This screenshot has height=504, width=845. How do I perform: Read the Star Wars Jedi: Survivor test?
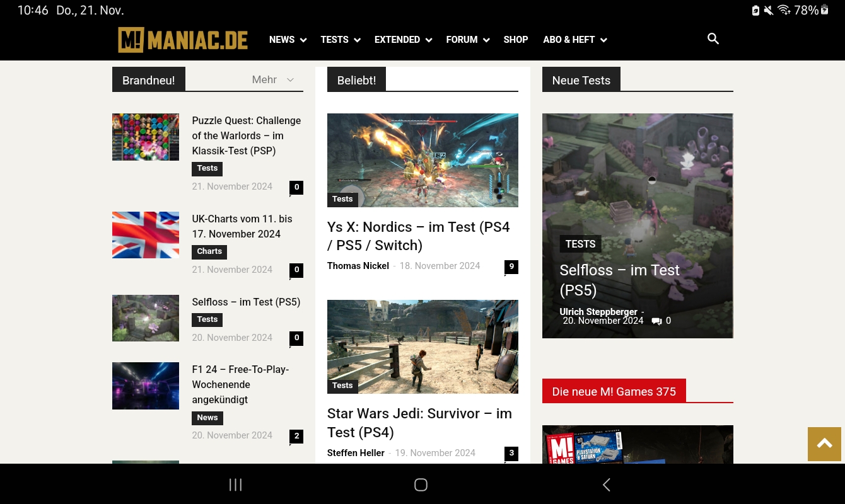[x=419, y=422]
